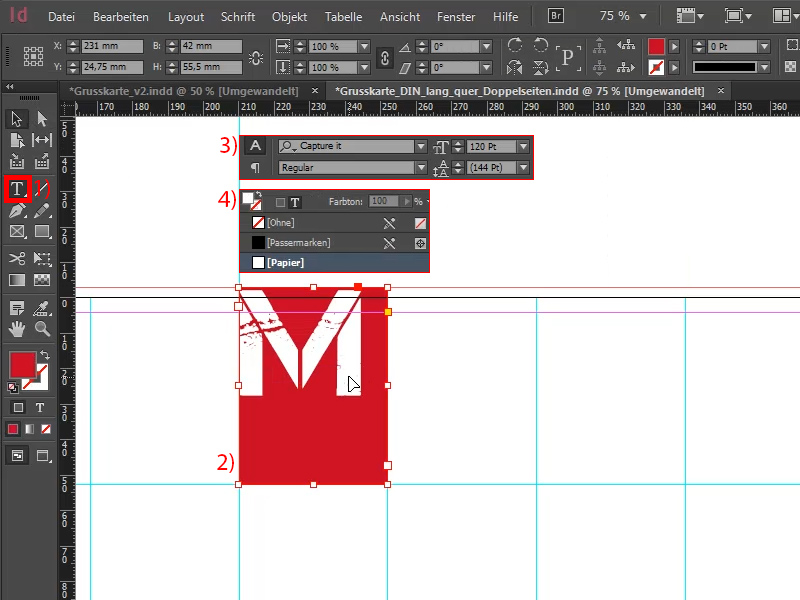
Task: Select the Direct Selection tool
Action: [x=42, y=119]
